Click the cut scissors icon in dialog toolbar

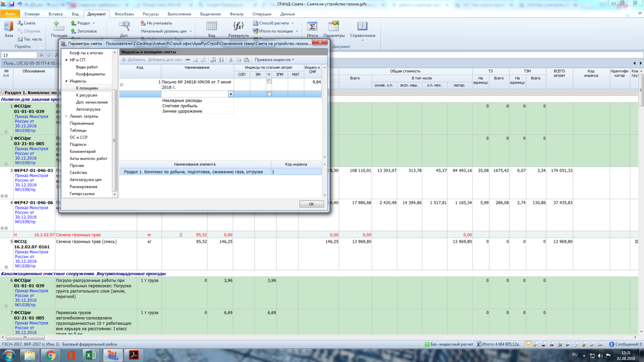pos(231,60)
